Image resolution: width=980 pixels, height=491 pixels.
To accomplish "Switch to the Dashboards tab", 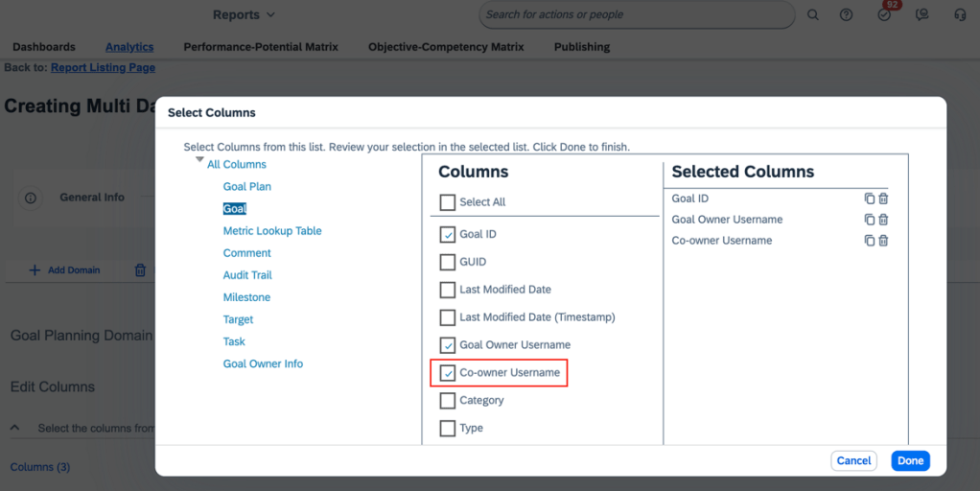I will [44, 47].
